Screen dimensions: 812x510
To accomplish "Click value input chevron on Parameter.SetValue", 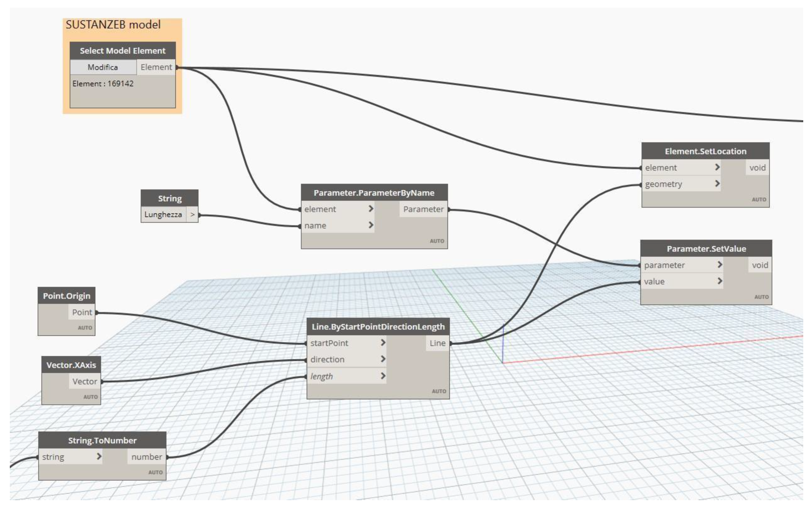I will pos(720,281).
